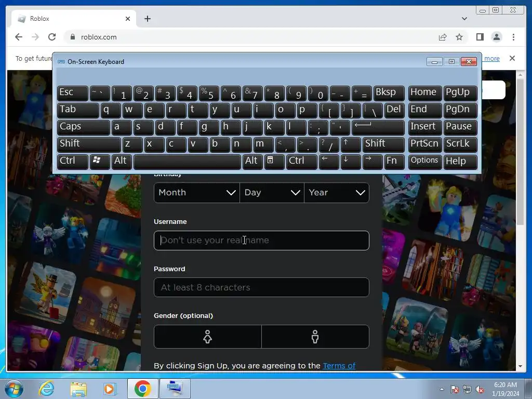Click the Enter key on on-screen keyboard
This screenshot has width=532, height=399.
point(378,128)
